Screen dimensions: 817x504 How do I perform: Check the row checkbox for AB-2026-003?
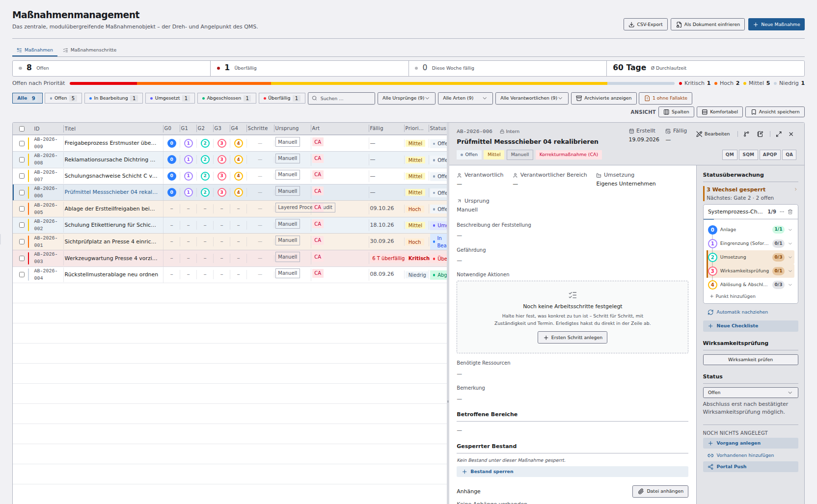coord(22,258)
